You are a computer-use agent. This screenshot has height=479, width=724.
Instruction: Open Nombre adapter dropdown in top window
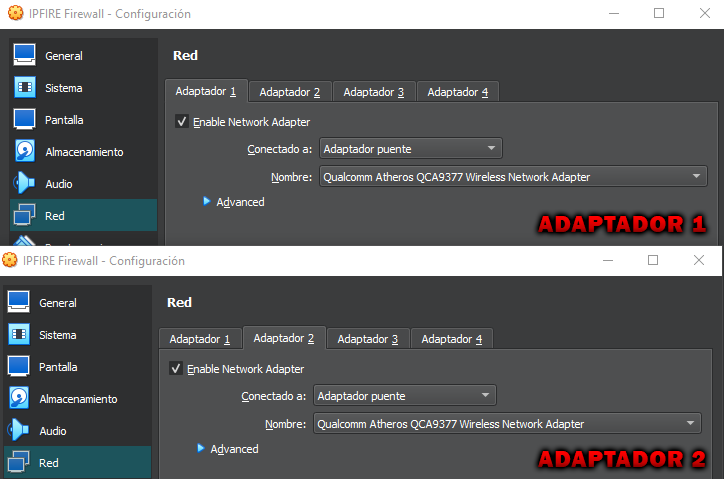(513, 176)
